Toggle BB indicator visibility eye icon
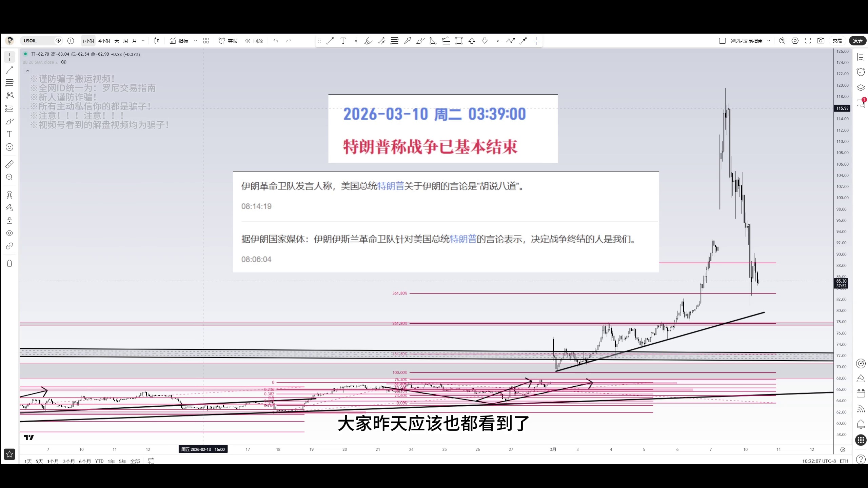 pos(64,62)
